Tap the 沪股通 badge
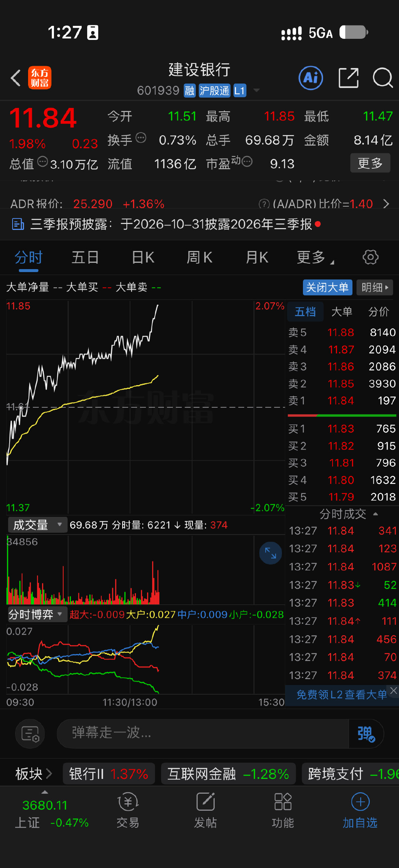The image size is (399, 868). click(x=215, y=91)
